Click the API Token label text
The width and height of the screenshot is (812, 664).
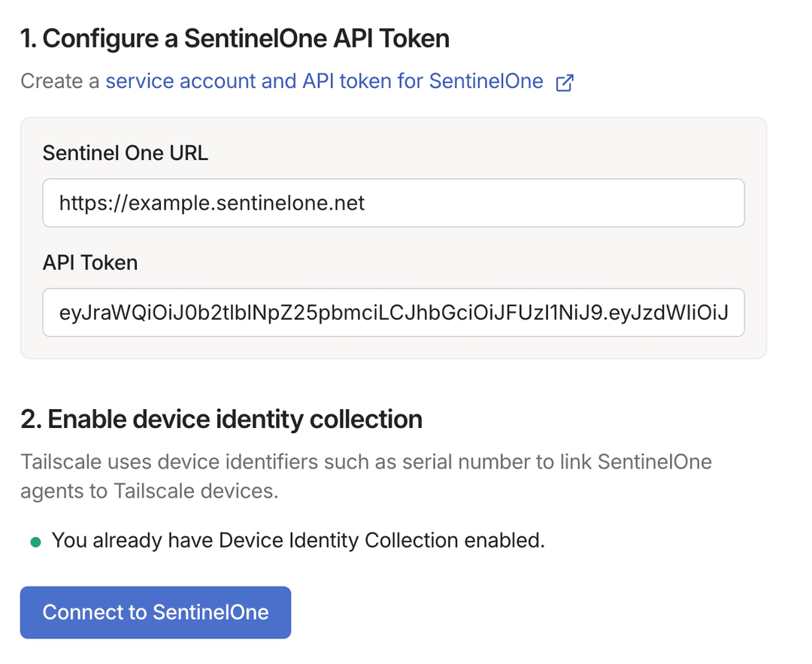(89, 262)
